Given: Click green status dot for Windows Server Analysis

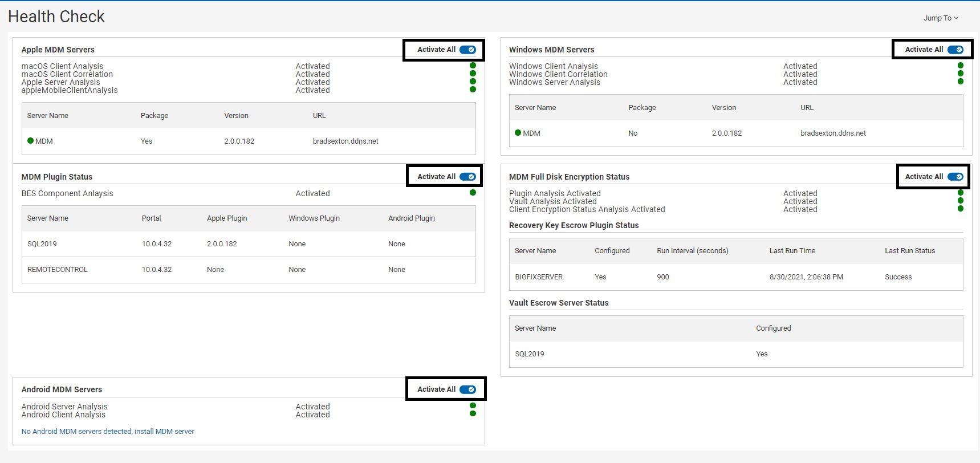Looking at the screenshot, I should (x=961, y=82).
